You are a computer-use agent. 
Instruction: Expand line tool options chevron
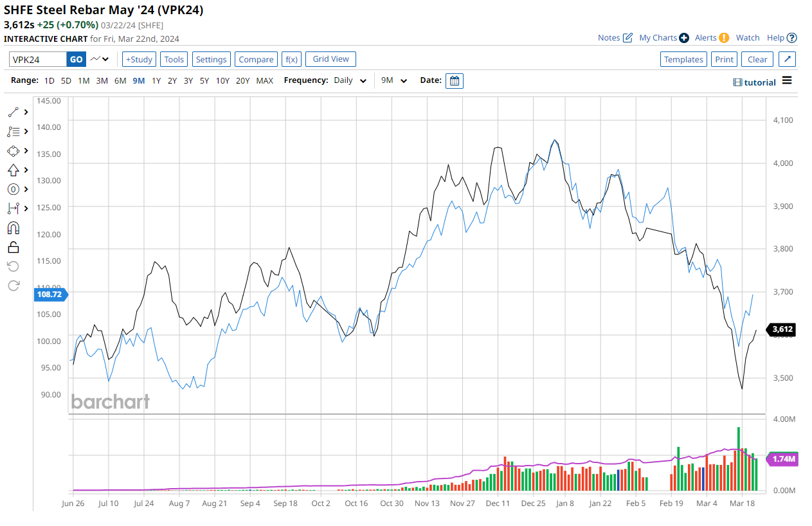26,112
